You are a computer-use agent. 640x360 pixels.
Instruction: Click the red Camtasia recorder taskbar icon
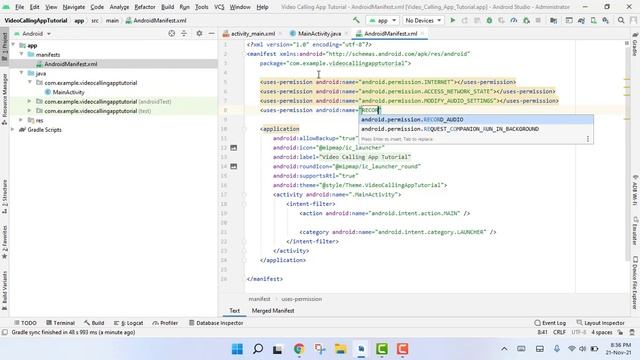click(402, 349)
